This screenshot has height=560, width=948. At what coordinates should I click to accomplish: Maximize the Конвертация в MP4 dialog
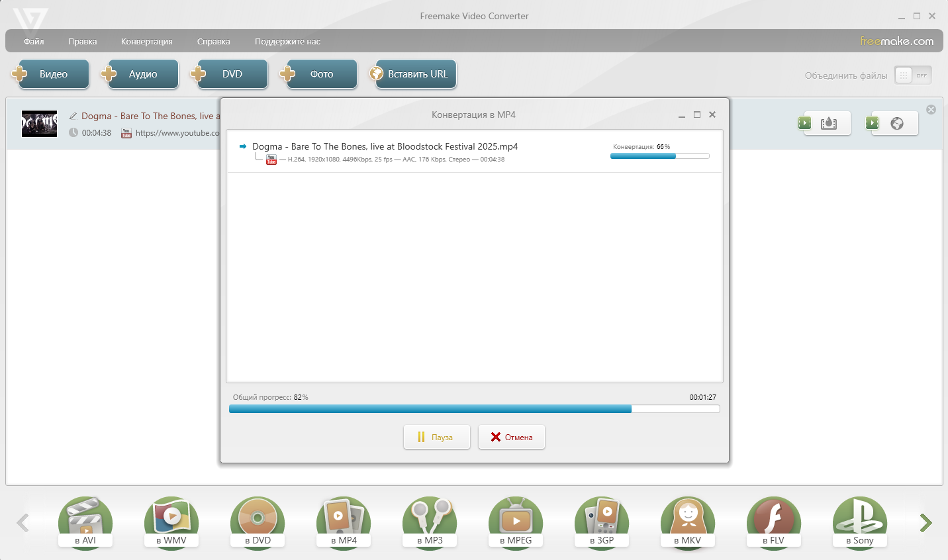tap(697, 115)
